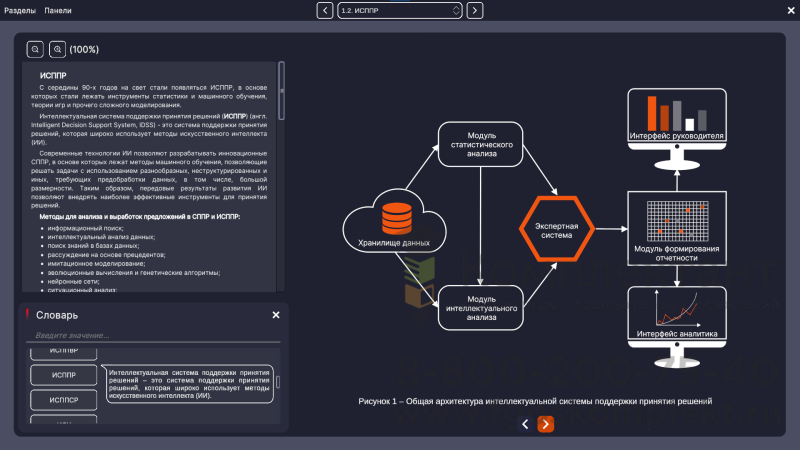Go to next section with top right arrow
Screen dimensions: 800x450
point(475,10)
